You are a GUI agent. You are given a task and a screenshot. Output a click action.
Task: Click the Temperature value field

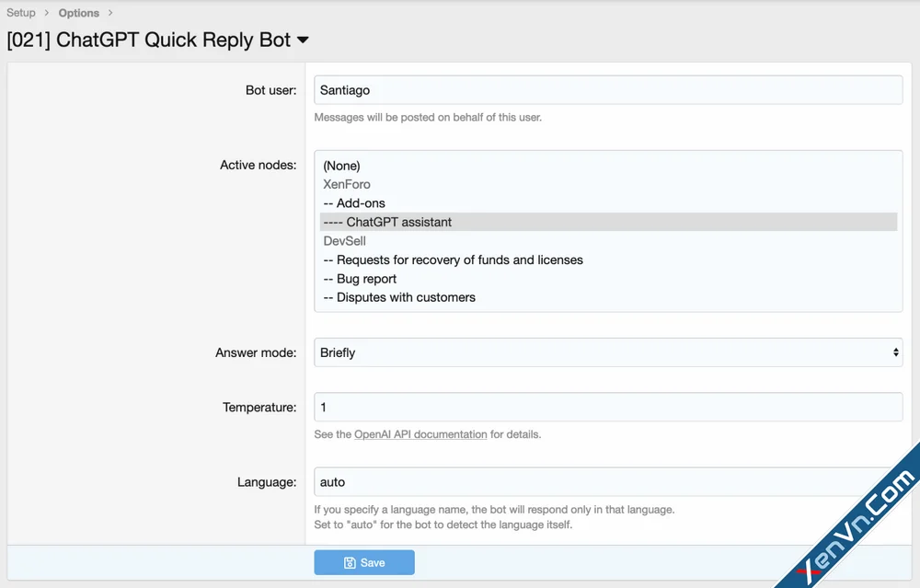[607, 407]
